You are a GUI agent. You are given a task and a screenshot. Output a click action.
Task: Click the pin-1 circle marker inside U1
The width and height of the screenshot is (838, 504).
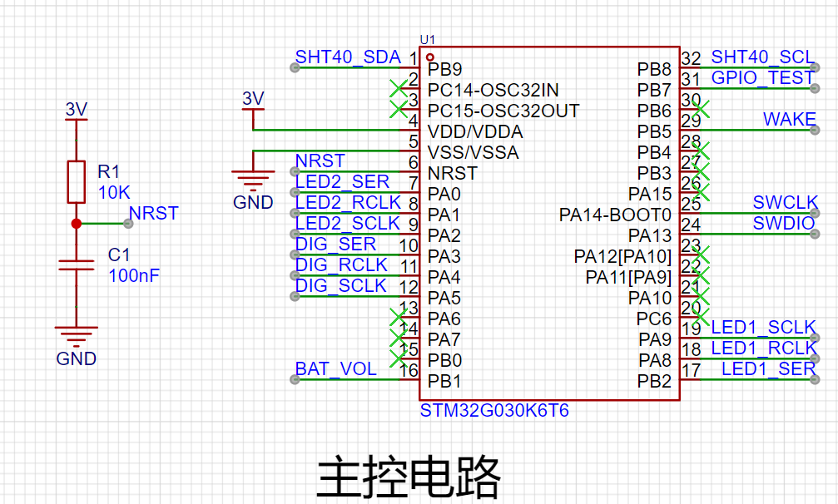click(430, 57)
